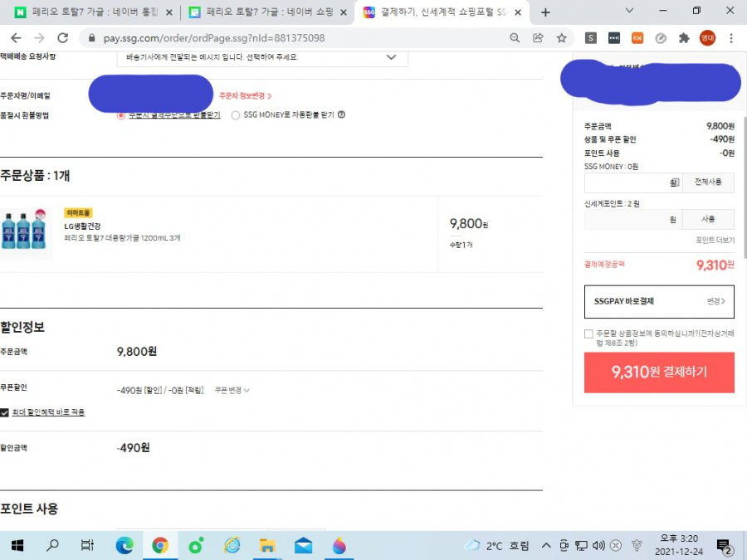This screenshot has height=560, width=747.
Task: Switch to the Naver 쇼핑 tab
Action: 269,12
